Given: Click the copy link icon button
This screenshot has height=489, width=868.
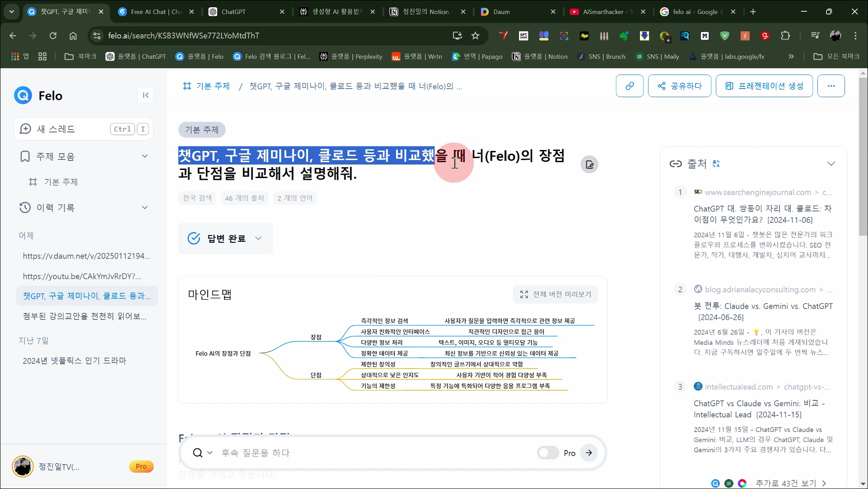Looking at the screenshot, I should 629,86.
